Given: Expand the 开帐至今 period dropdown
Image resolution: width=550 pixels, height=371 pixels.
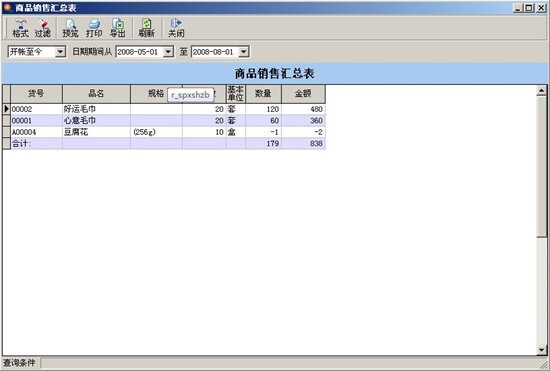Looking at the screenshot, I should pos(60,52).
